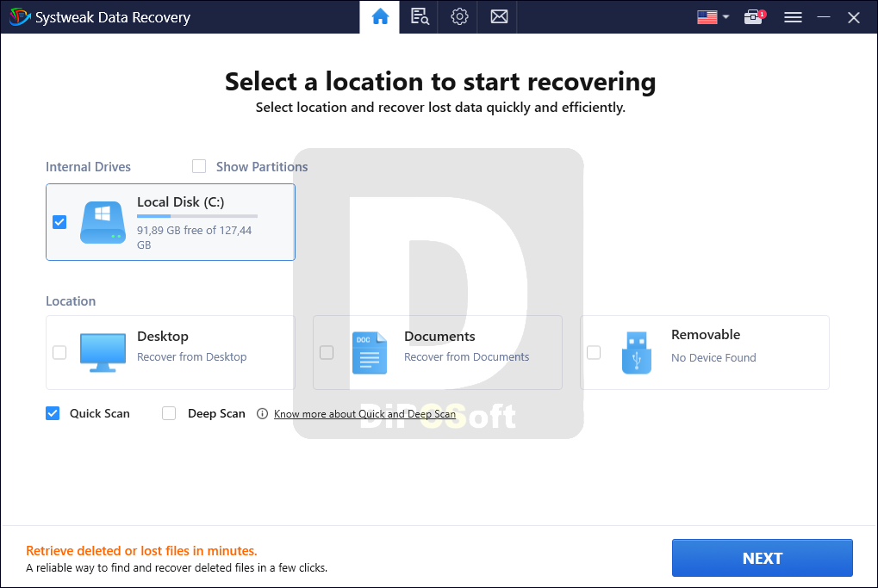Open the mail feedback tab
878x588 pixels.
click(x=499, y=16)
